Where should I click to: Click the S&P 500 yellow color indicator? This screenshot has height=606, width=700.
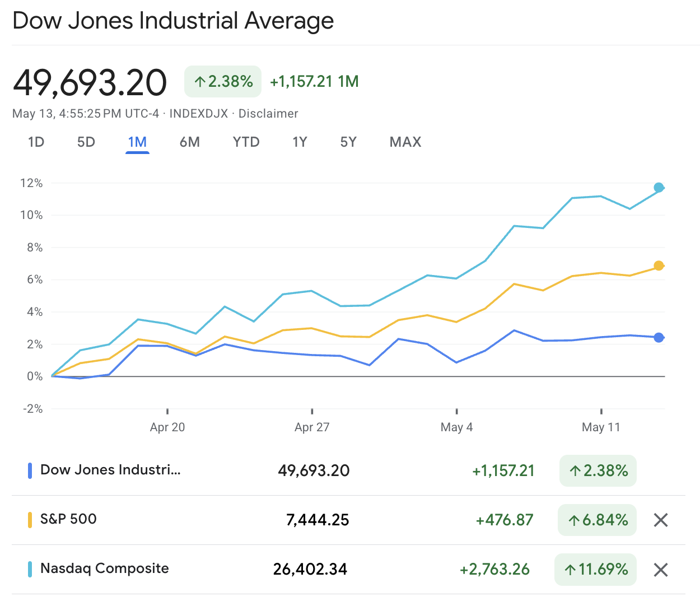pyautogui.click(x=30, y=520)
